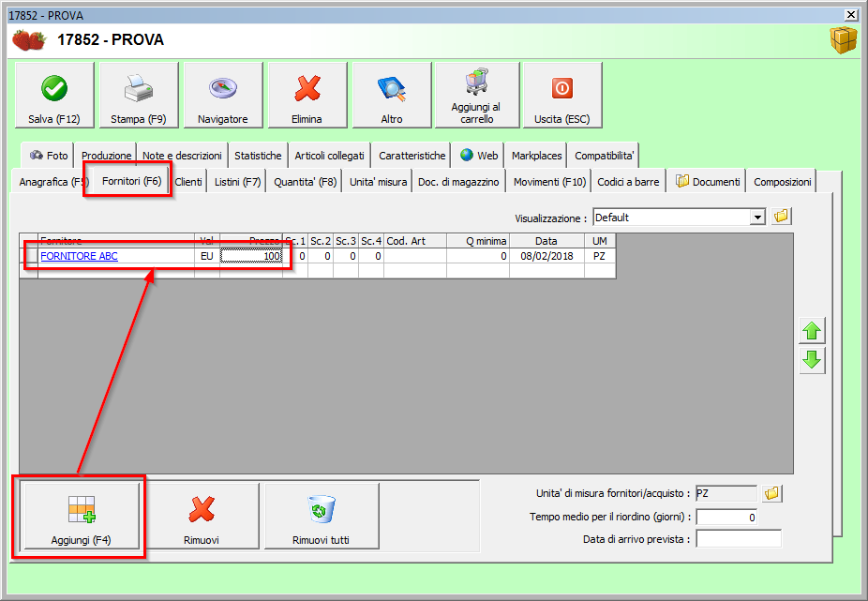Click the Unita' di misura fornitori/acquisto field
Viewport: 868px width, 601px height.
click(726, 493)
